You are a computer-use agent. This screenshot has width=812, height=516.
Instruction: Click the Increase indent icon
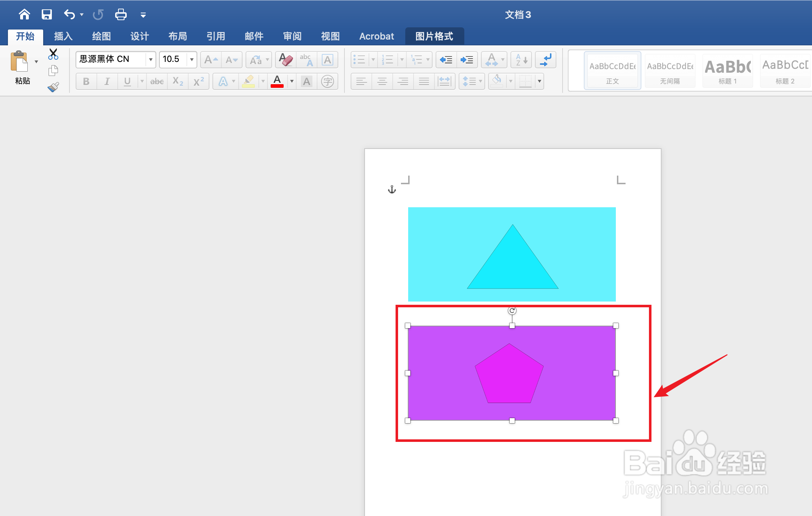point(467,59)
